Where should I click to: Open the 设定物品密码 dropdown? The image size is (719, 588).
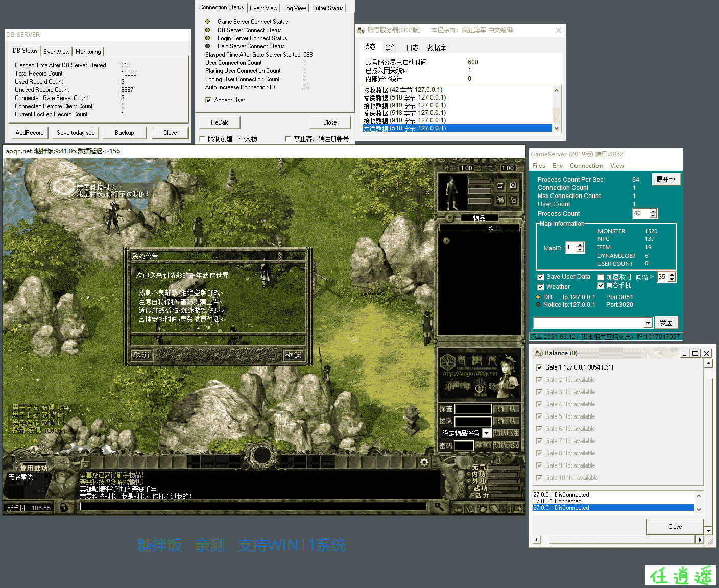tap(487, 433)
